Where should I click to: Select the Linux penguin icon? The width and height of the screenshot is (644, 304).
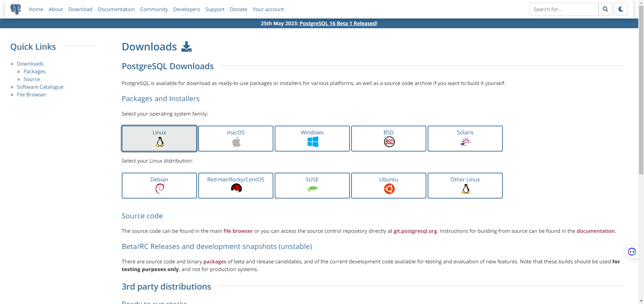coord(160,142)
